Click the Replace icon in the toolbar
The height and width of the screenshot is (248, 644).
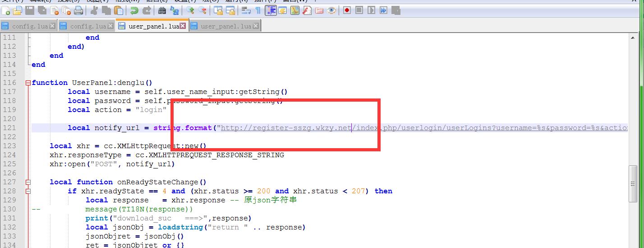click(x=175, y=10)
